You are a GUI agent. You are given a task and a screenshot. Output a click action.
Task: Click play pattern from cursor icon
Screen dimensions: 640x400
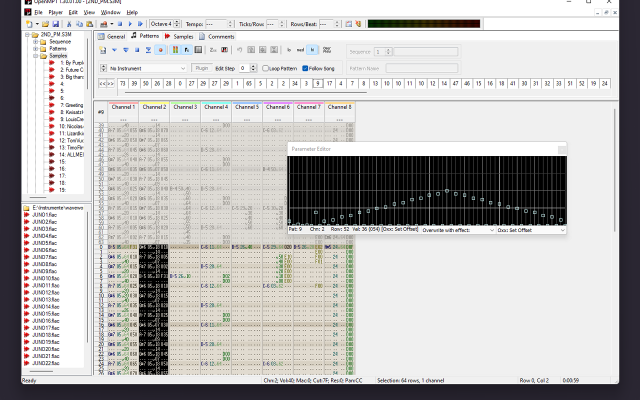pyautogui.click(x=126, y=50)
